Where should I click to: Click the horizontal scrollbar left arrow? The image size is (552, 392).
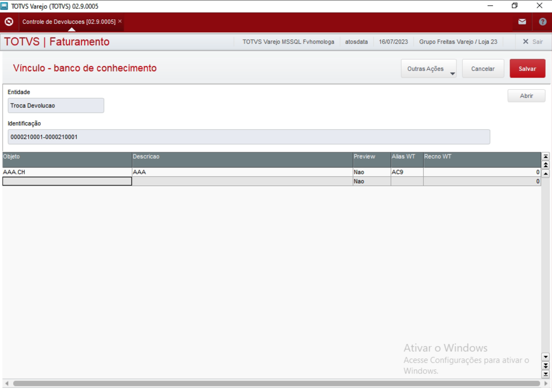(x=7, y=383)
